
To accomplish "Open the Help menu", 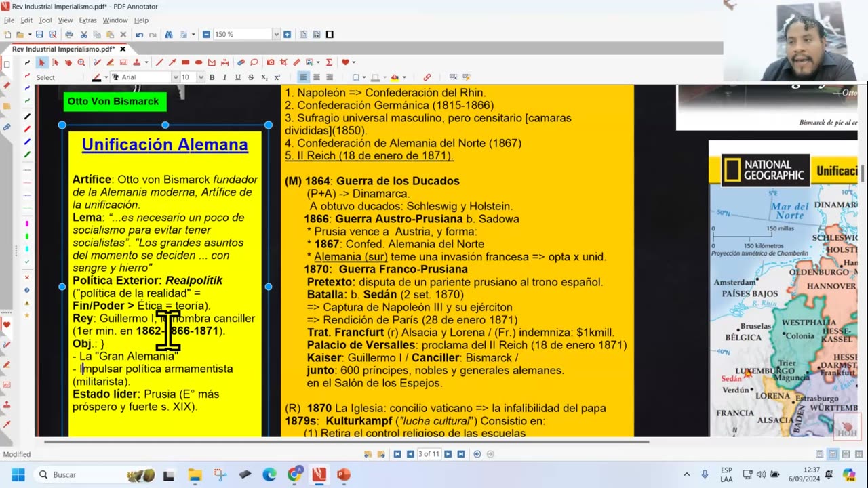I will tap(141, 20).
